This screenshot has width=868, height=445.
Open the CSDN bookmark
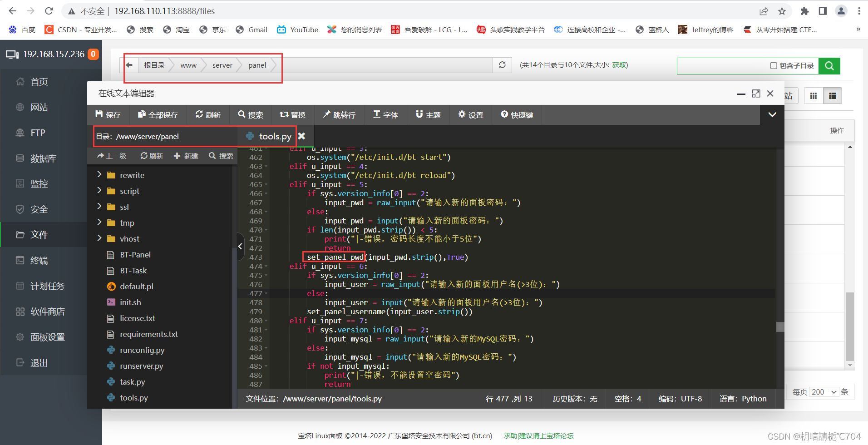tap(81, 30)
